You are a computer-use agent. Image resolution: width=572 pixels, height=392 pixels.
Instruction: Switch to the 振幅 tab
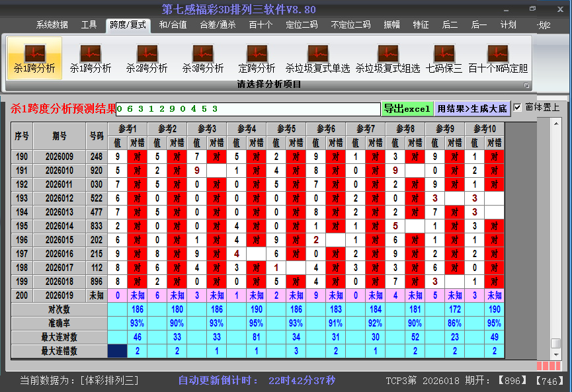point(392,25)
